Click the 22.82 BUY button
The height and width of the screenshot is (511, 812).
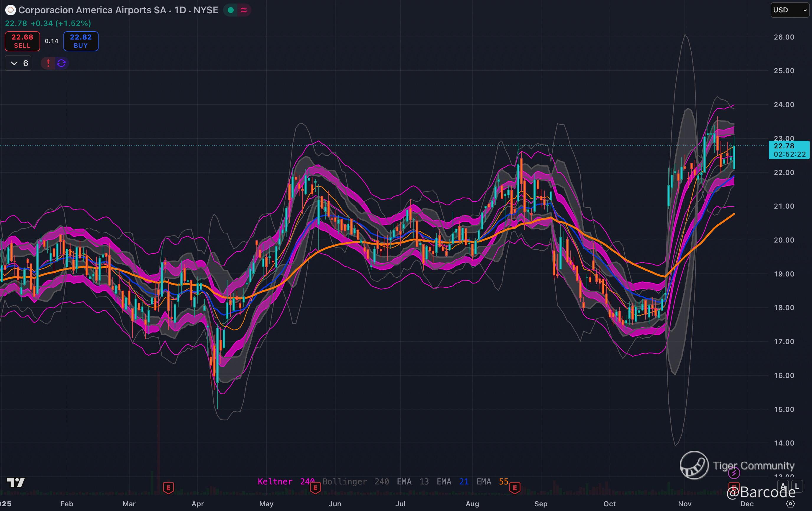(x=81, y=41)
